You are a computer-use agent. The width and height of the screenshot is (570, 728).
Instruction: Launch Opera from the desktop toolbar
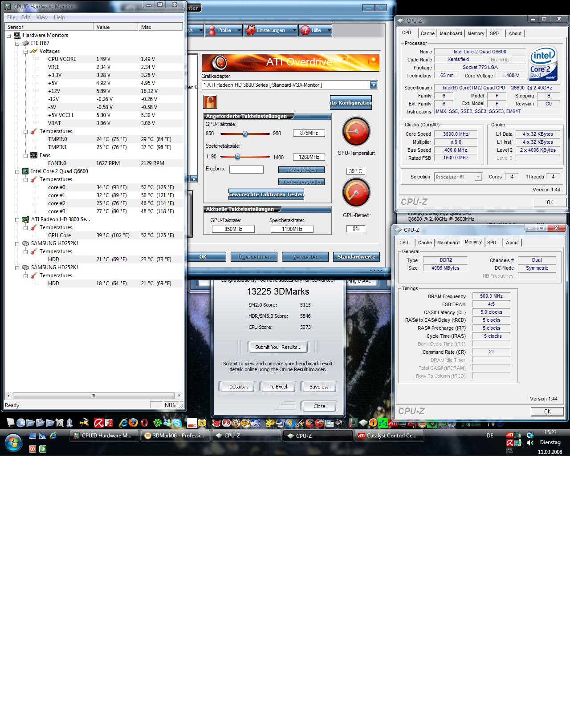(x=144, y=423)
